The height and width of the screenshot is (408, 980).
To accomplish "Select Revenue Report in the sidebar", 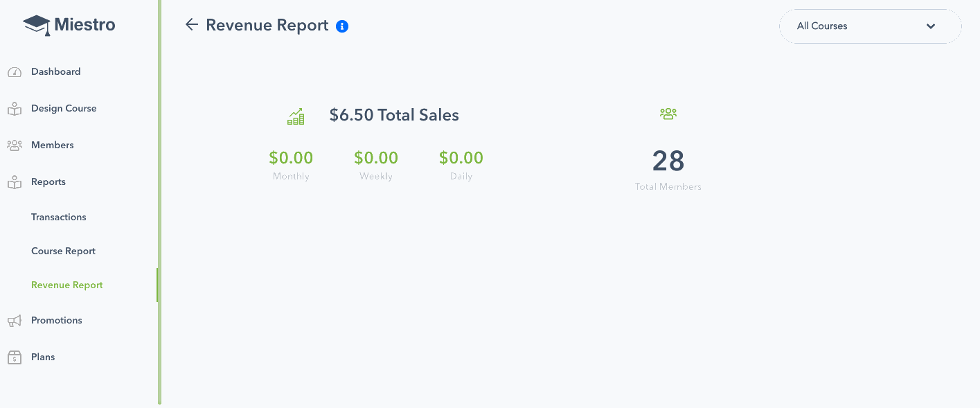I will [x=67, y=285].
